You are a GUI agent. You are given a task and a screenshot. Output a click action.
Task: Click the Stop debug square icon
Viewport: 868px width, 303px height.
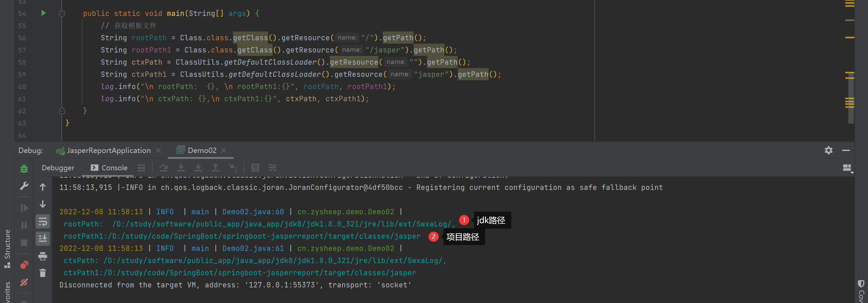click(x=24, y=243)
